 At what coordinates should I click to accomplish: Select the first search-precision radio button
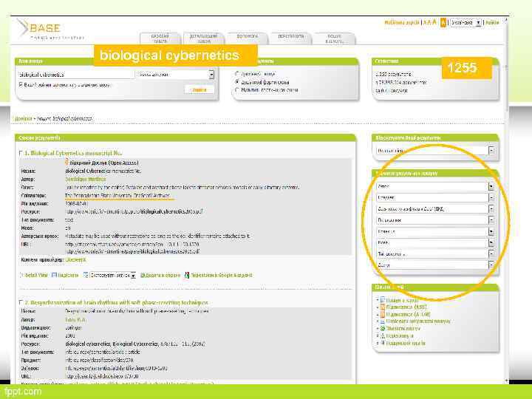coord(237,74)
